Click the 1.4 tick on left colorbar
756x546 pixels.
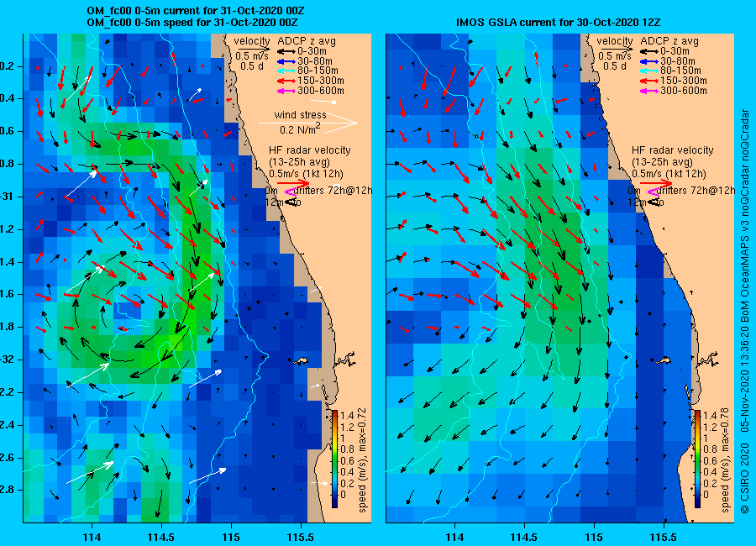(347, 416)
